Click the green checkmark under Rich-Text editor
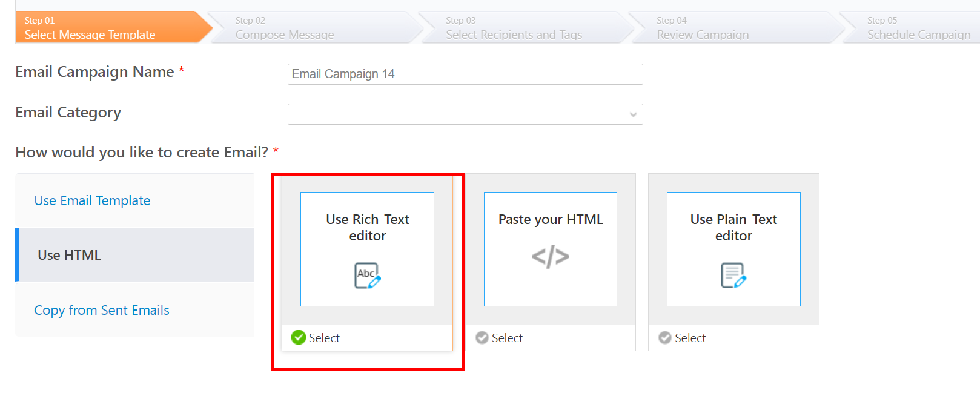The image size is (980, 416). click(x=299, y=338)
